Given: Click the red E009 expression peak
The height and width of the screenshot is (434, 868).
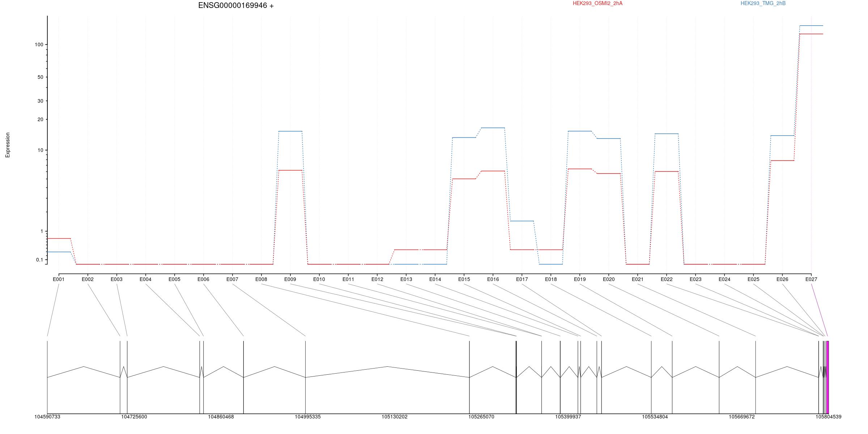Looking at the screenshot, I should [290, 170].
